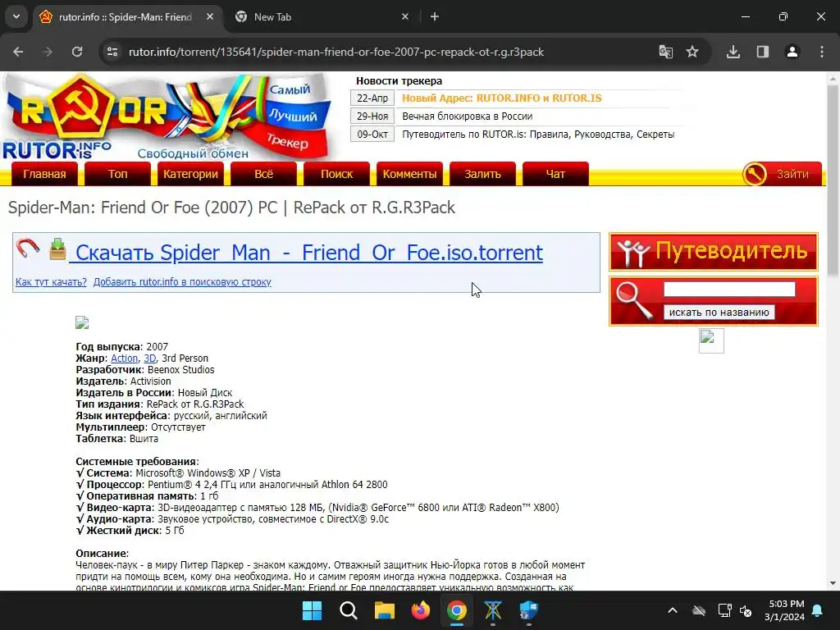Switch to the rutor.info Spider-Man tab

[126, 17]
